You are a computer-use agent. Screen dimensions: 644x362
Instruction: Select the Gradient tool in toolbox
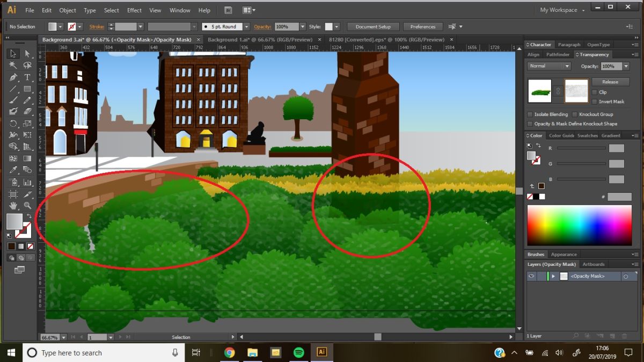point(27,158)
